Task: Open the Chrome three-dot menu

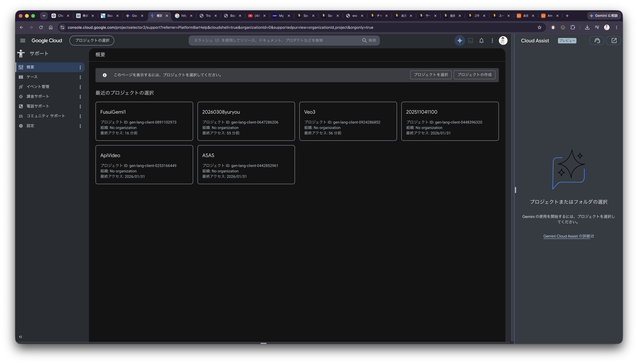Action: [616, 28]
